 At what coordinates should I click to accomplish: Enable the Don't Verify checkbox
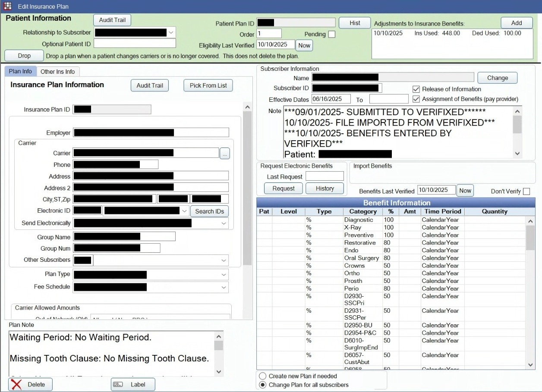[526, 191]
